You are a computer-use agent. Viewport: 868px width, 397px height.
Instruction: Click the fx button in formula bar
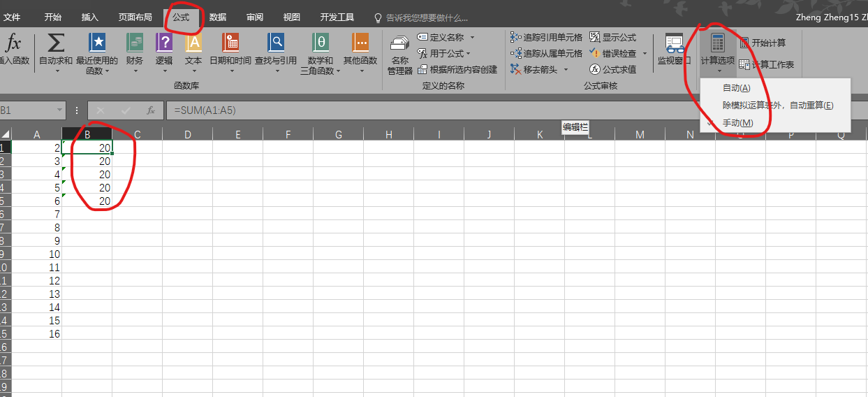pos(150,110)
